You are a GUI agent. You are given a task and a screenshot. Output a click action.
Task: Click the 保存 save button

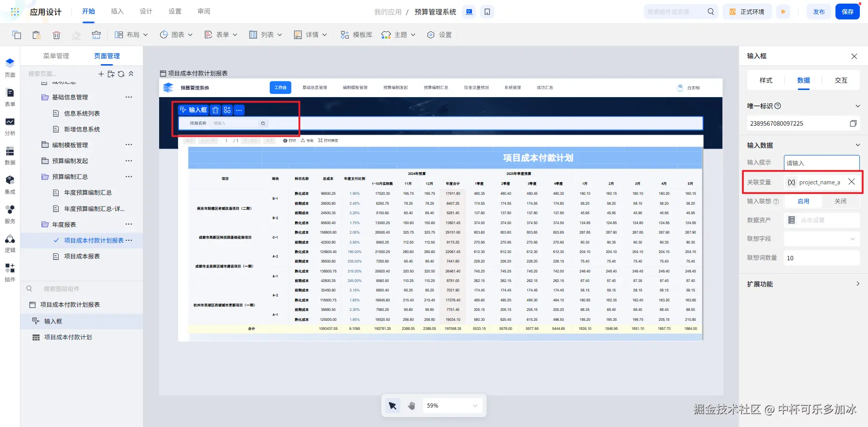[x=847, y=12]
